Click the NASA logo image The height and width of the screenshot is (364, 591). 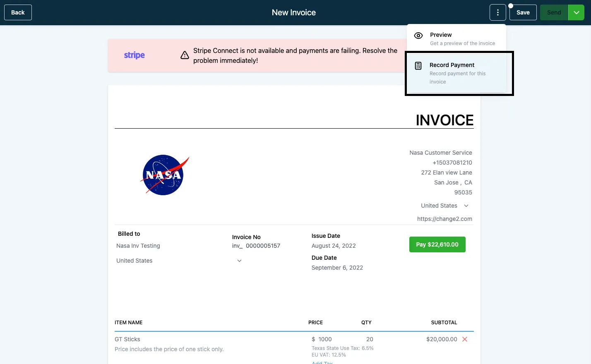point(165,175)
